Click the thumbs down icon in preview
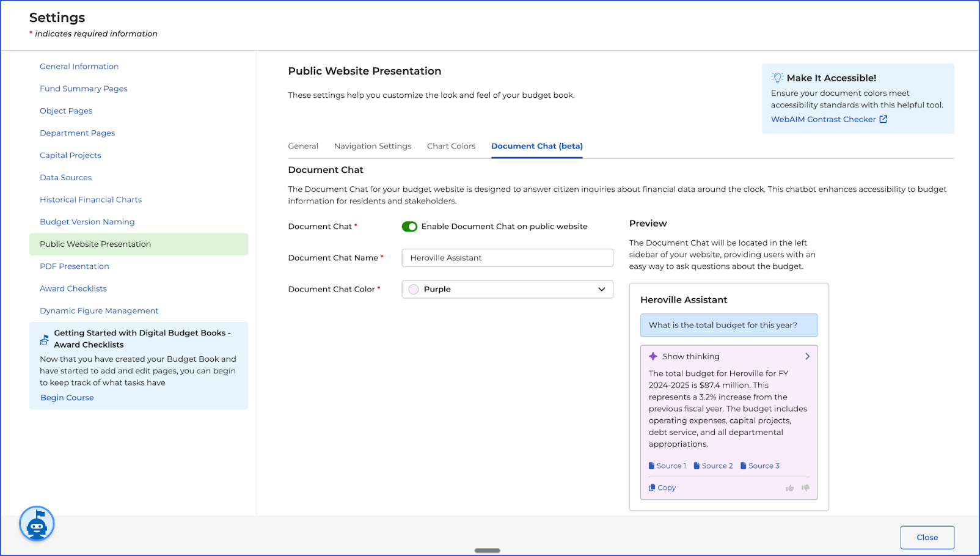 coord(805,488)
